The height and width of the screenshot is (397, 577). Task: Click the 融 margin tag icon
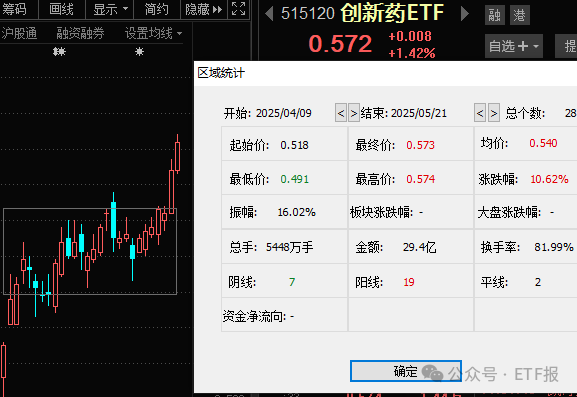click(x=495, y=15)
